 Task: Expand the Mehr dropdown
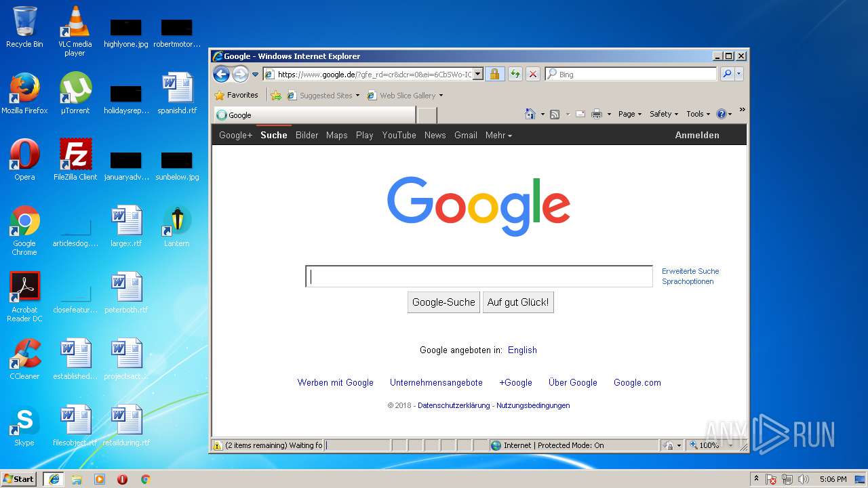498,135
